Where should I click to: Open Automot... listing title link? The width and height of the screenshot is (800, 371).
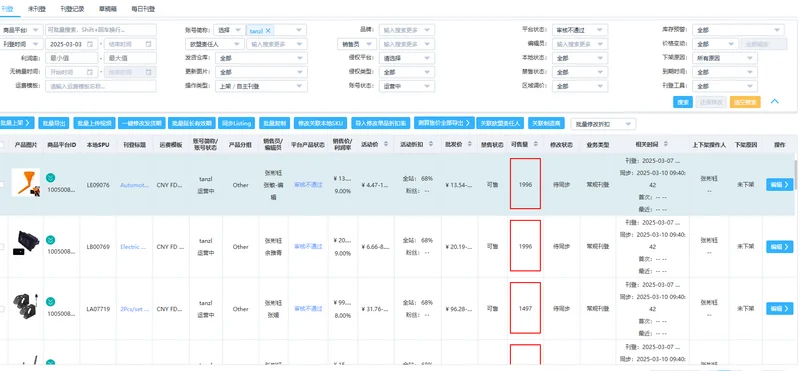[134, 185]
